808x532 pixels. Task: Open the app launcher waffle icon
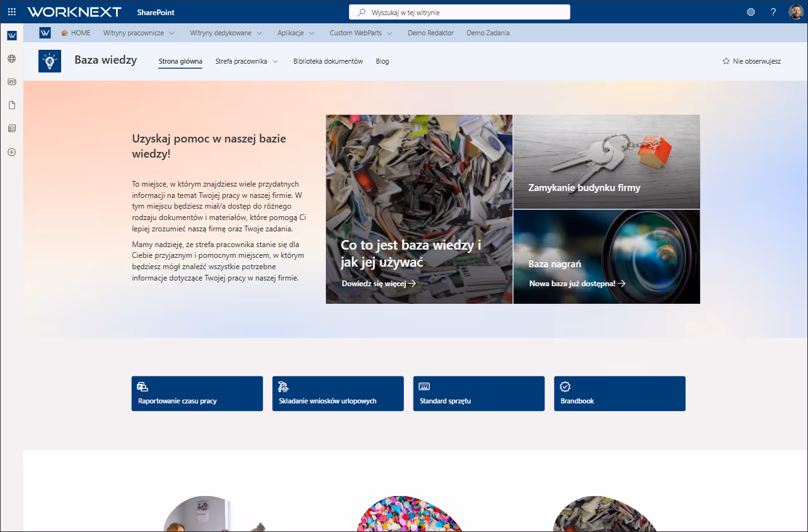(11, 12)
